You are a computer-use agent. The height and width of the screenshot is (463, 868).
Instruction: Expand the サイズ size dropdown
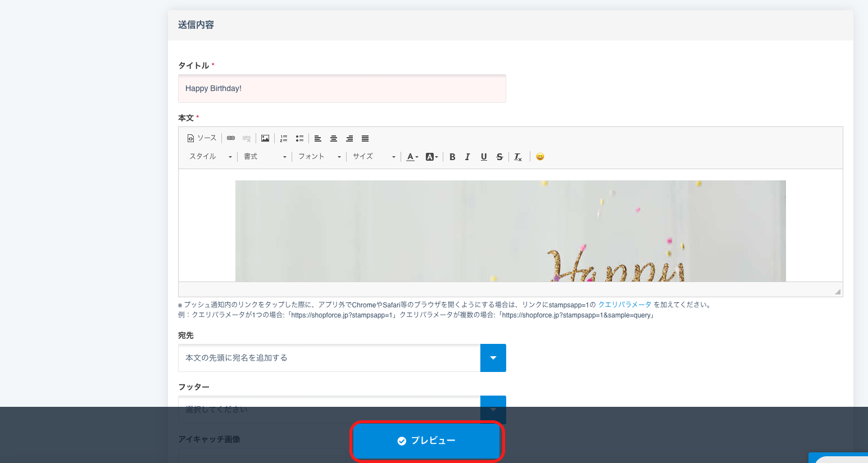(x=374, y=157)
